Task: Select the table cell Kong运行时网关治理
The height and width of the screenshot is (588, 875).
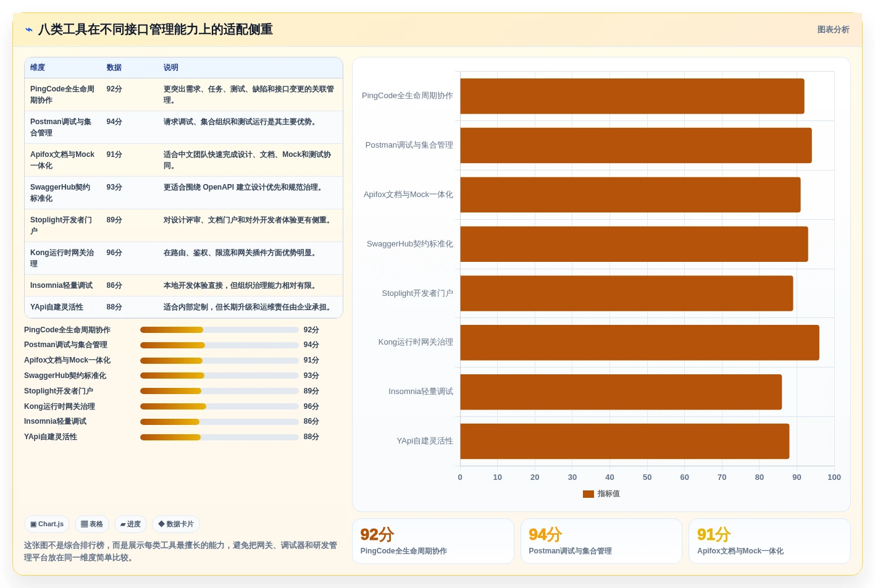Action: pyautogui.click(x=62, y=258)
